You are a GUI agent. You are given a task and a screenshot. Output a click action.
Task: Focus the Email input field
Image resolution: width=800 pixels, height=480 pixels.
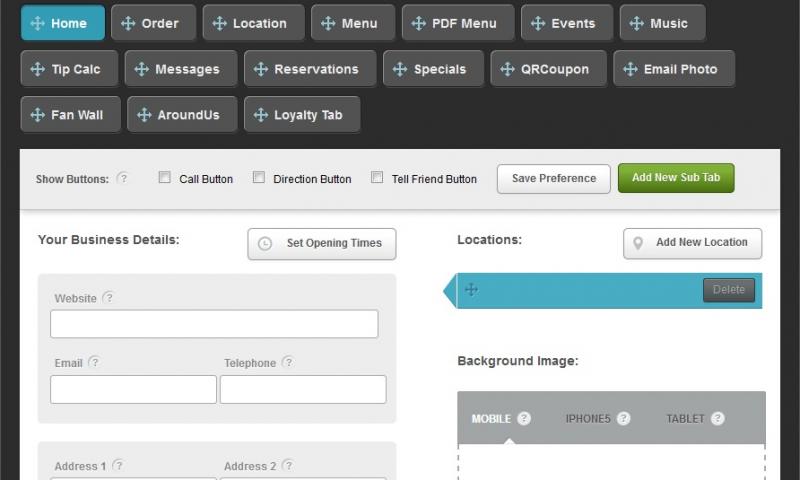(x=133, y=389)
